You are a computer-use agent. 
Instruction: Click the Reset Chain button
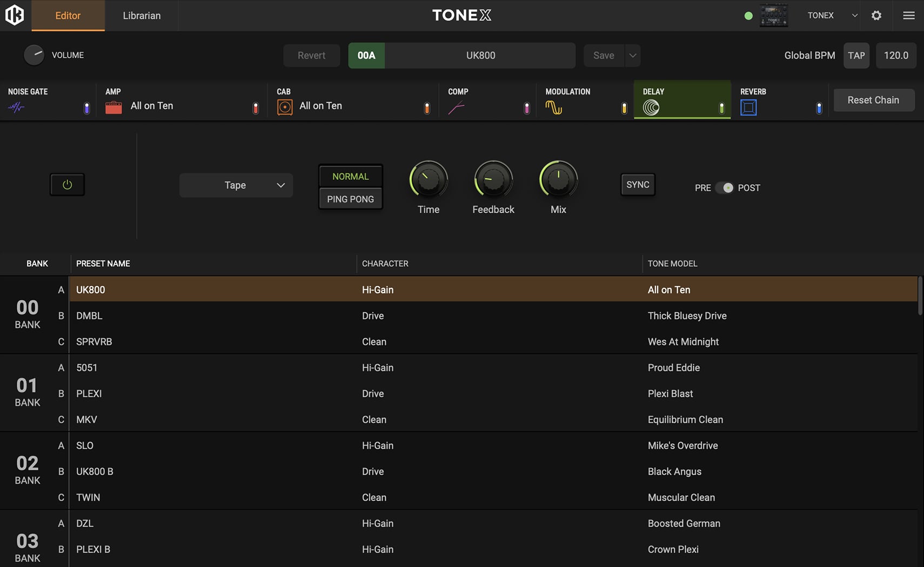[873, 100]
